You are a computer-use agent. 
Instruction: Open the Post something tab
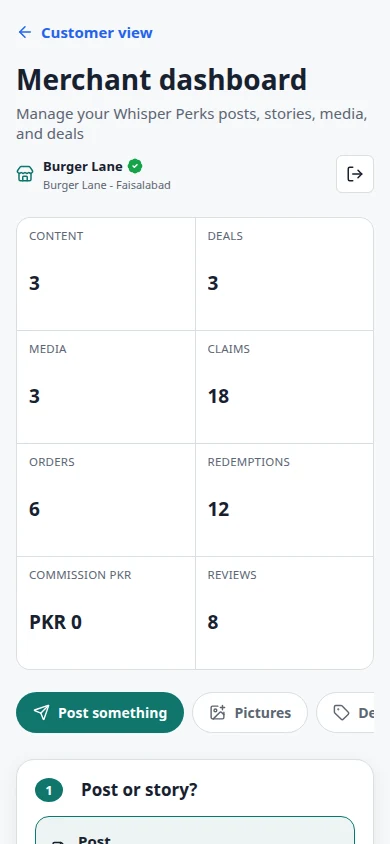point(100,713)
